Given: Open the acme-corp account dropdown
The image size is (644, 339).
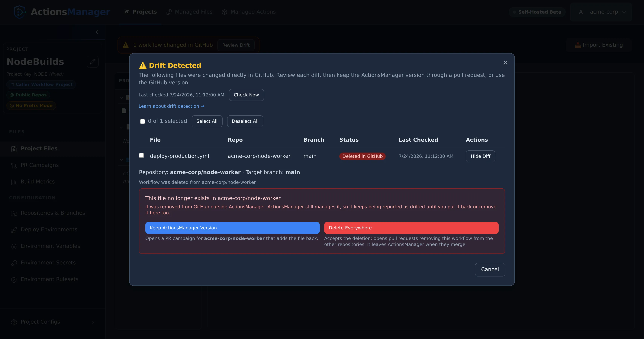Looking at the screenshot, I should click(601, 12).
